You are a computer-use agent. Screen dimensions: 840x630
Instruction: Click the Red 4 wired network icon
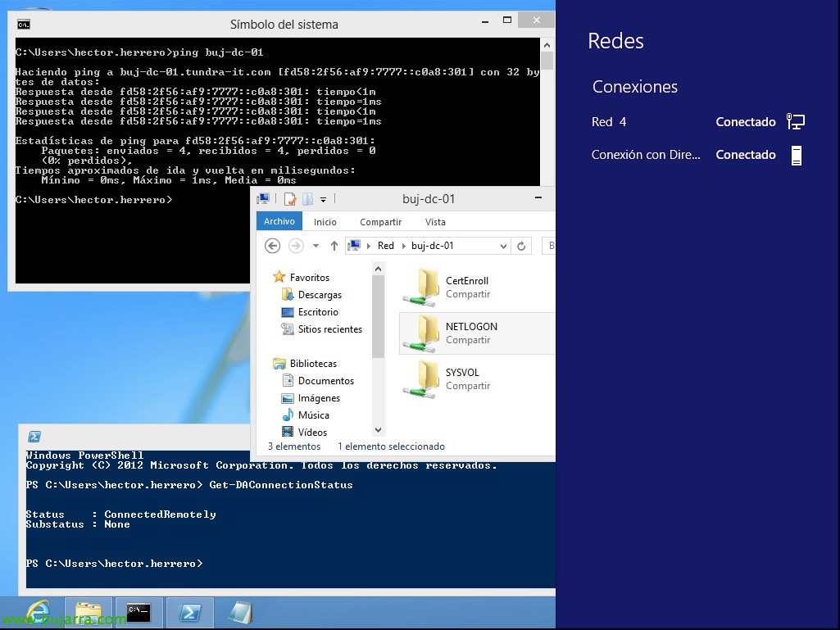(796, 121)
